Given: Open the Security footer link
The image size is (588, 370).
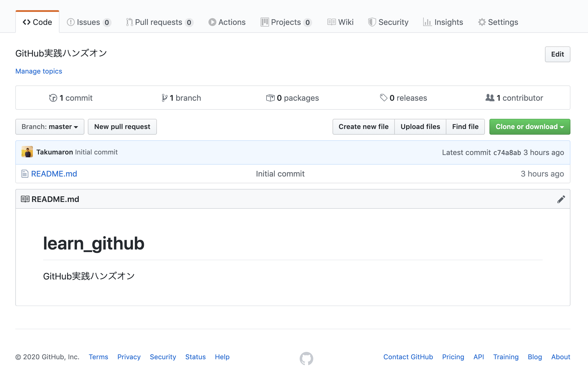Looking at the screenshot, I should click(x=163, y=357).
